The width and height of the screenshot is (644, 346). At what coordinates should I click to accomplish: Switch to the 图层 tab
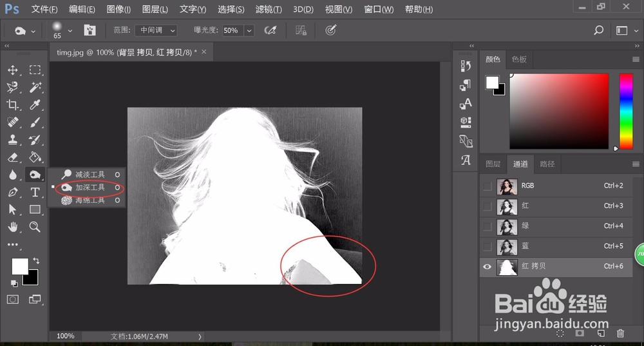[493, 164]
